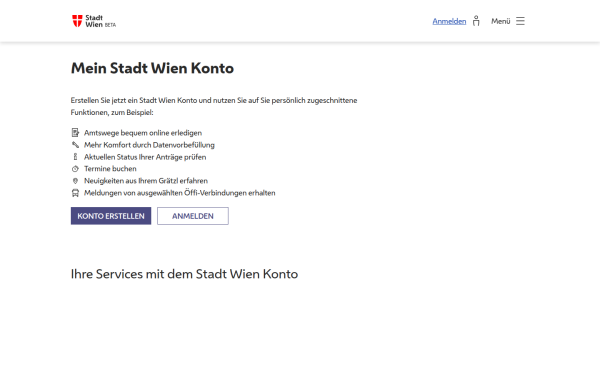600x375 pixels.
Task: Click the location pin icon beside Neuigkeiten
Action: coord(75,181)
